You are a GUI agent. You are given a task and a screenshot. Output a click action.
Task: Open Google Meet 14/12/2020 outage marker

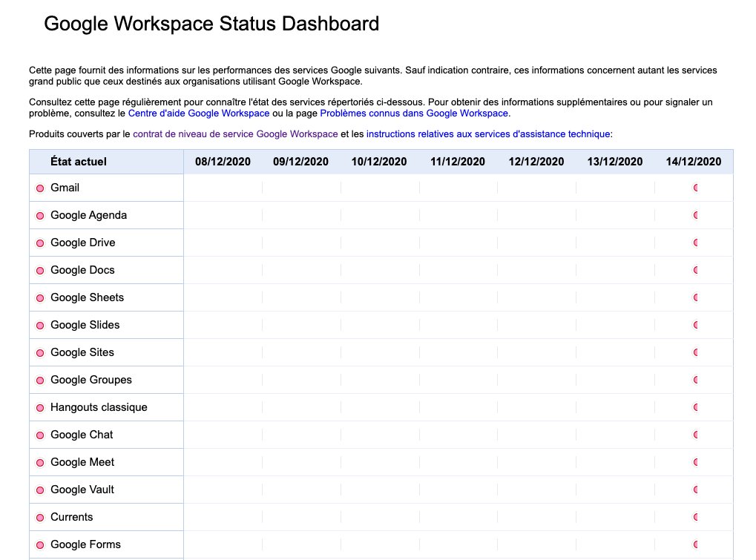click(695, 463)
